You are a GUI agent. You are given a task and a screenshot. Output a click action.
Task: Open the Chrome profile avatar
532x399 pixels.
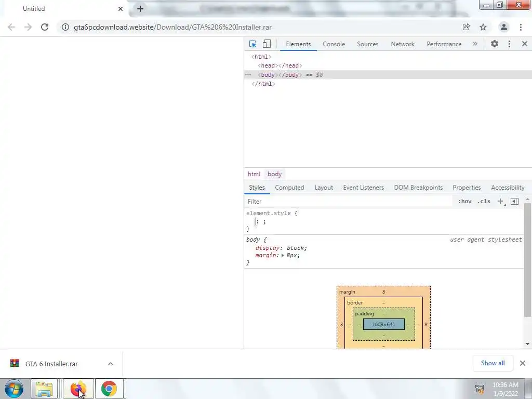(x=504, y=27)
